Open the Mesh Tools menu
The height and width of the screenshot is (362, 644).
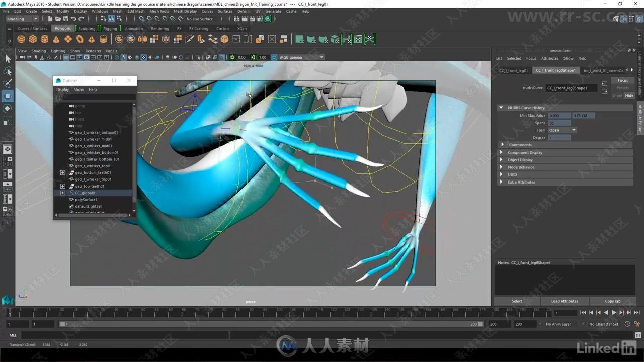click(159, 11)
